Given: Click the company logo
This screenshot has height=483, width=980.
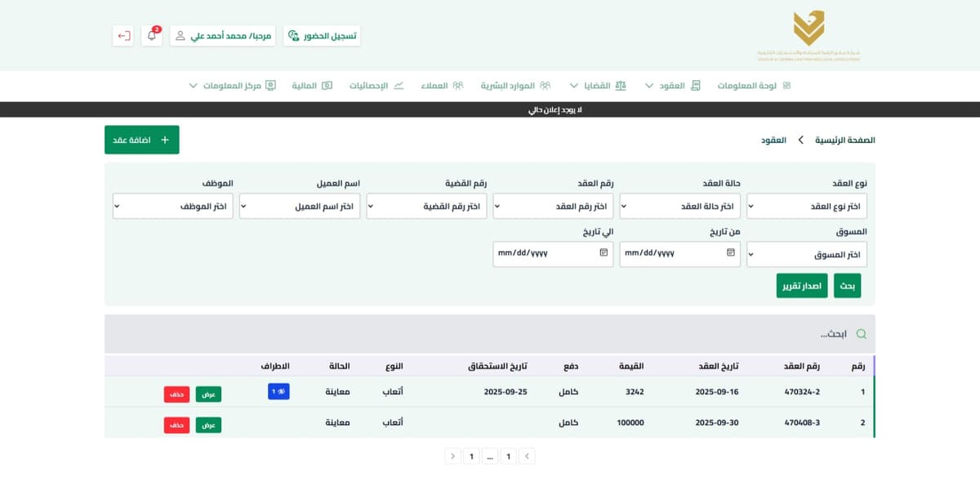Looking at the screenshot, I should tap(808, 36).
